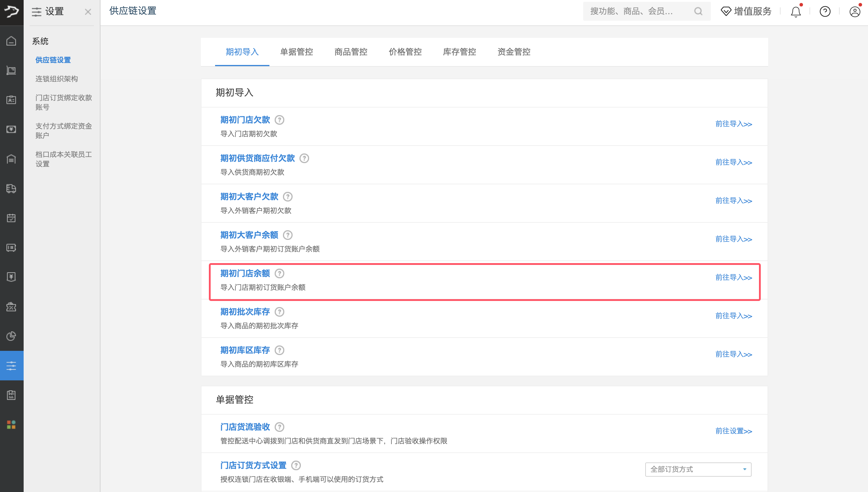Image resolution: width=868 pixels, height=492 pixels.
Task: Click the search magnifier icon
Action: pyautogui.click(x=698, y=12)
